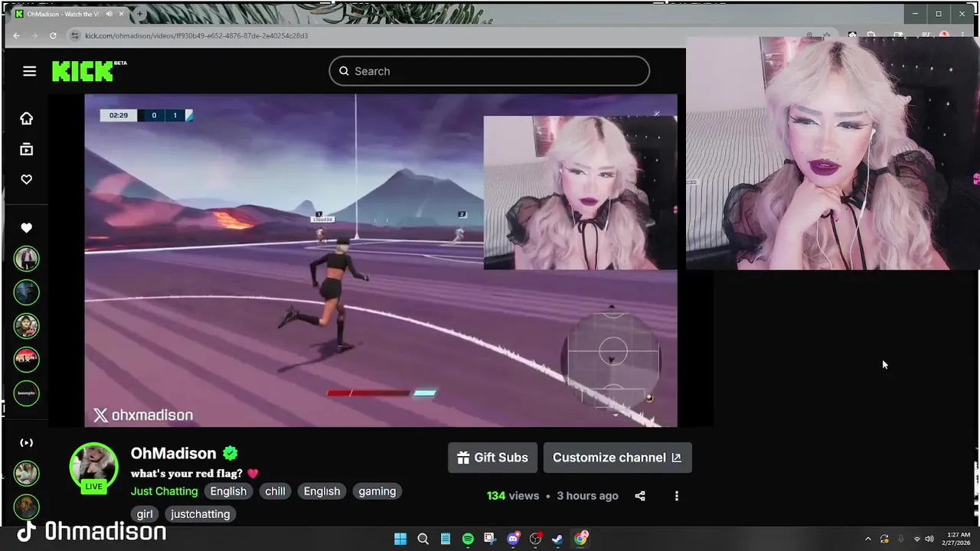980x551 pixels.
Task: Click the green verified badge next to OhMadison
Action: (x=230, y=453)
